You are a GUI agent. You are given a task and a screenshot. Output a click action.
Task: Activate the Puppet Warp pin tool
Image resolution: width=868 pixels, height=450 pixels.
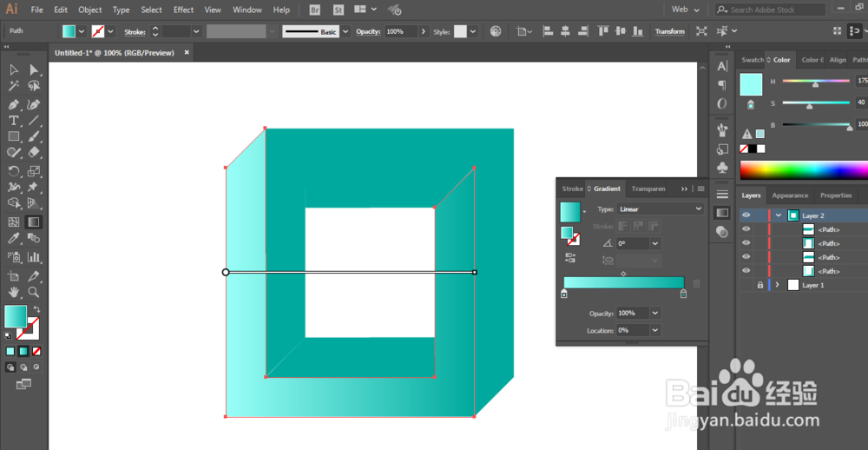pyautogui.click(x=34, y=187)
